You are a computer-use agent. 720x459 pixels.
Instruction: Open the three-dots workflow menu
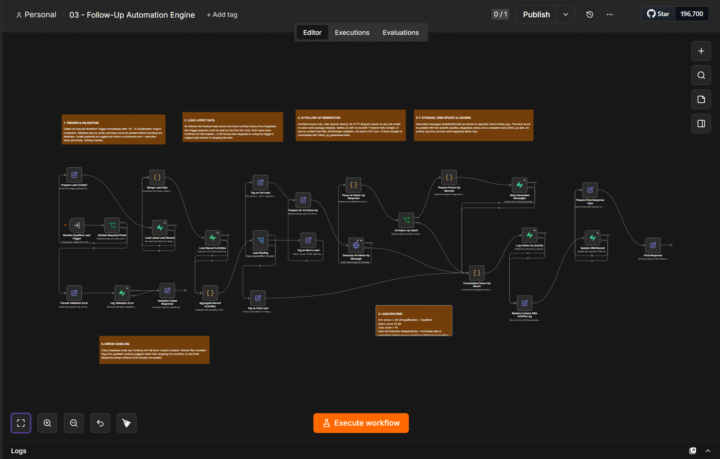[x=609, y=15]
